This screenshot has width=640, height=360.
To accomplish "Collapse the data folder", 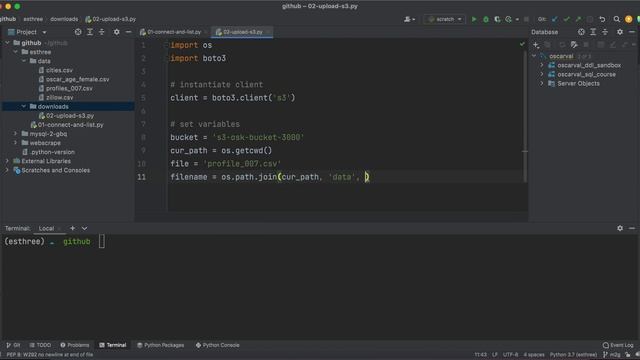I will [24, 61].
